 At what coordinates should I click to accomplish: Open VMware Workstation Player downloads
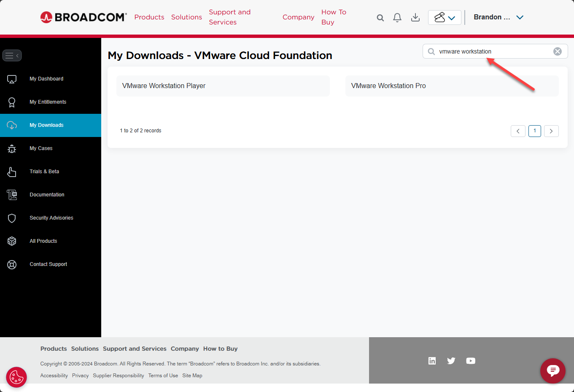tap(223, 86)
